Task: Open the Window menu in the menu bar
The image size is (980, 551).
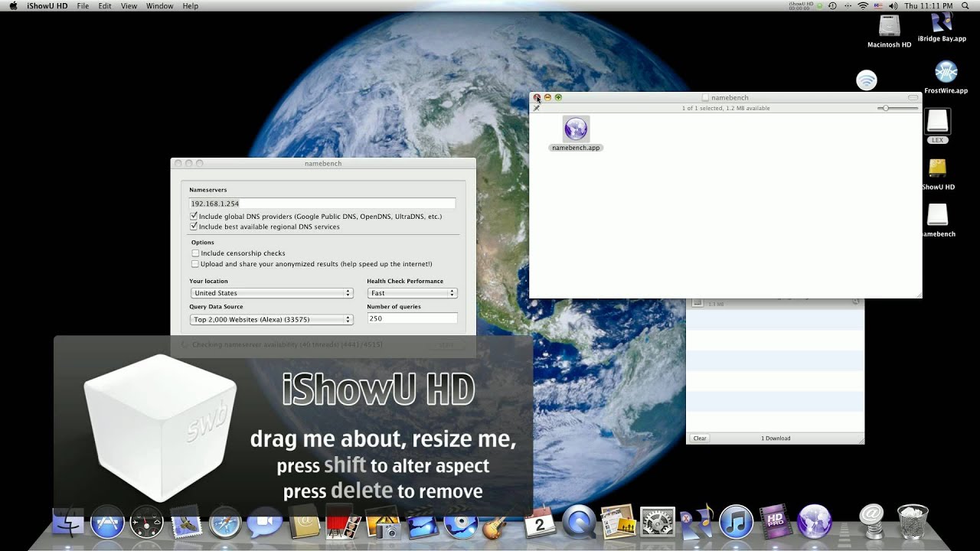Action: [159, 6]
